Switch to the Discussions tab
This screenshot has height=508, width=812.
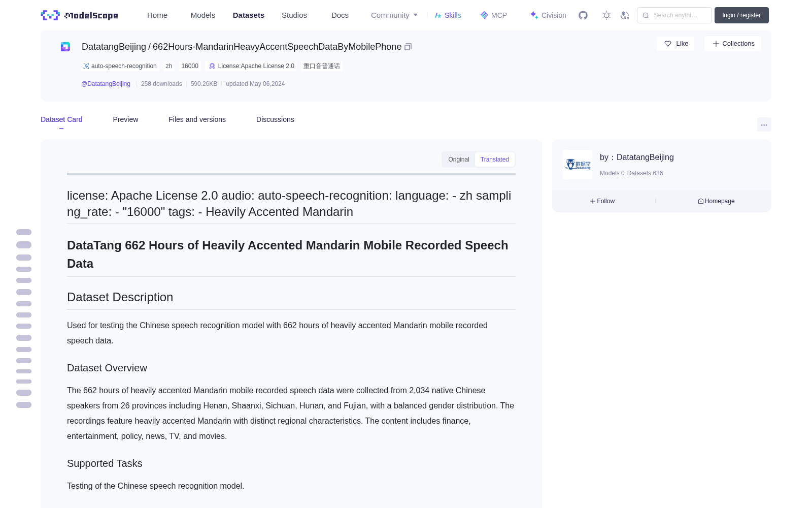[x=275, y=119]
